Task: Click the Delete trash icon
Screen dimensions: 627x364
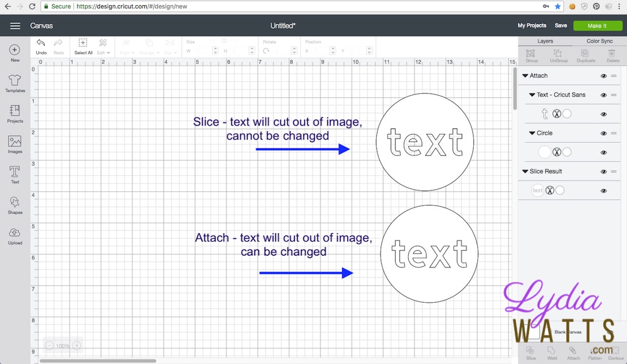Action: (x=611, y=53)
